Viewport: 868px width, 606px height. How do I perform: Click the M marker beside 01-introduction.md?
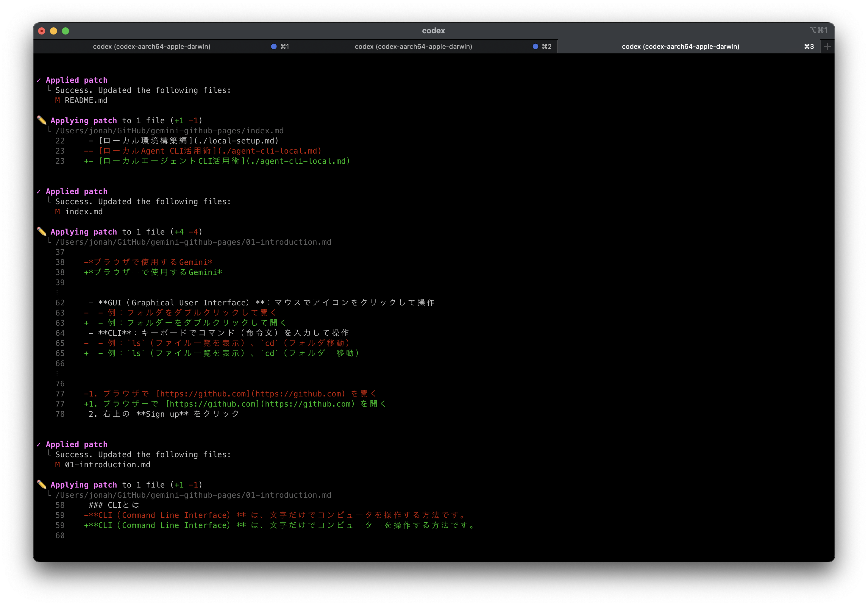click(x=57, y=465)
